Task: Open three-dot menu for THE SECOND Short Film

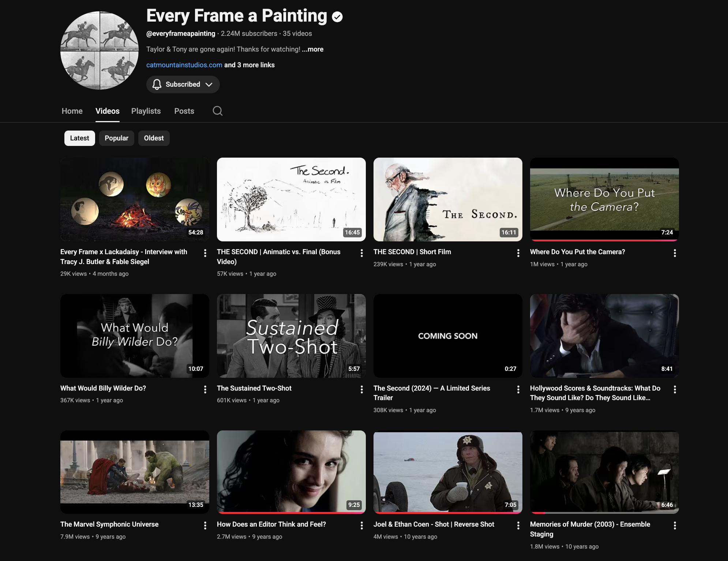Action: click(518, 253)
